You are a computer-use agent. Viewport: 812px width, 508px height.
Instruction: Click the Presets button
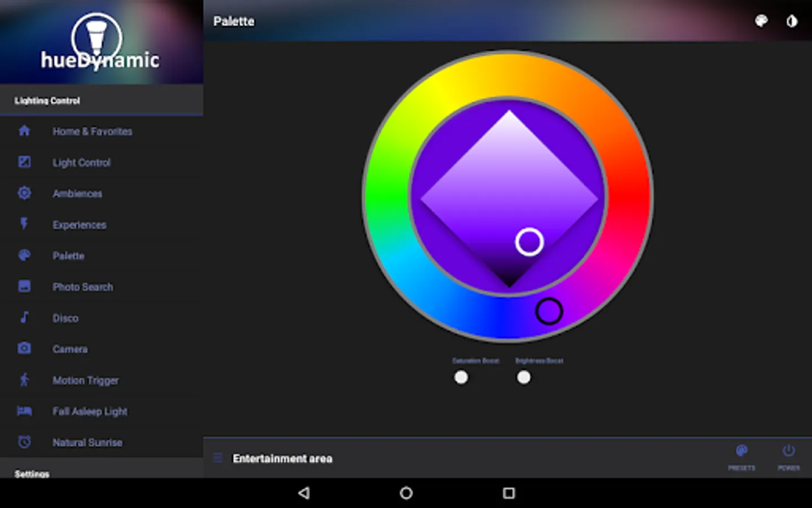click(742, 457)
